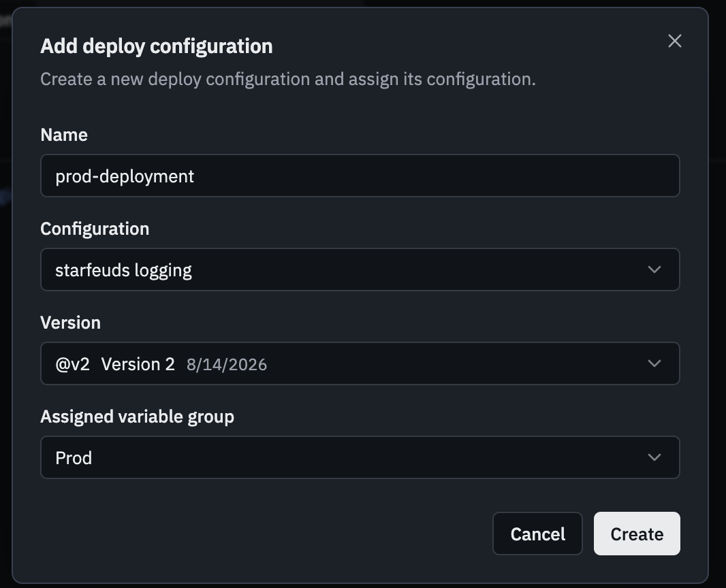
Task: Click the 8/14/2026 date in Version
Action: tap(226, 365)
